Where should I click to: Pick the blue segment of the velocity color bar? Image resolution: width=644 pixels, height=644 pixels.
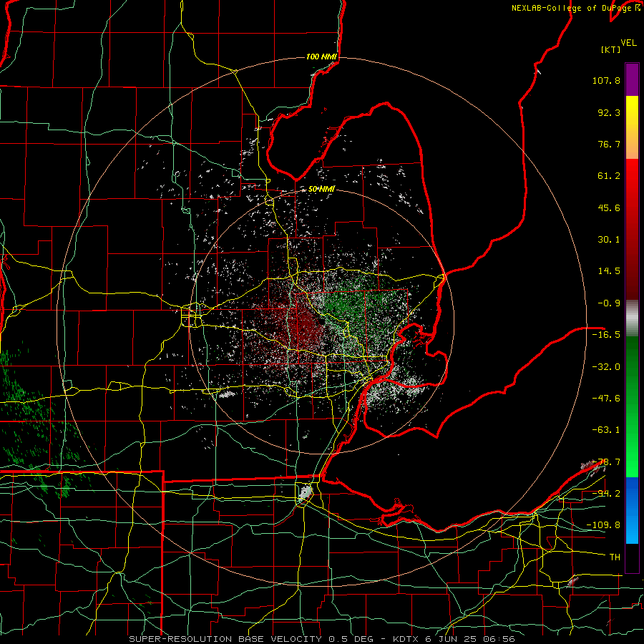632,510
